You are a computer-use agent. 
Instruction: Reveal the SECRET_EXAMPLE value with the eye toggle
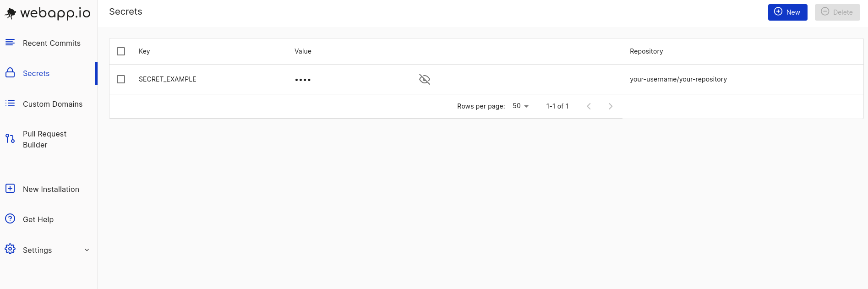[424, 79]
